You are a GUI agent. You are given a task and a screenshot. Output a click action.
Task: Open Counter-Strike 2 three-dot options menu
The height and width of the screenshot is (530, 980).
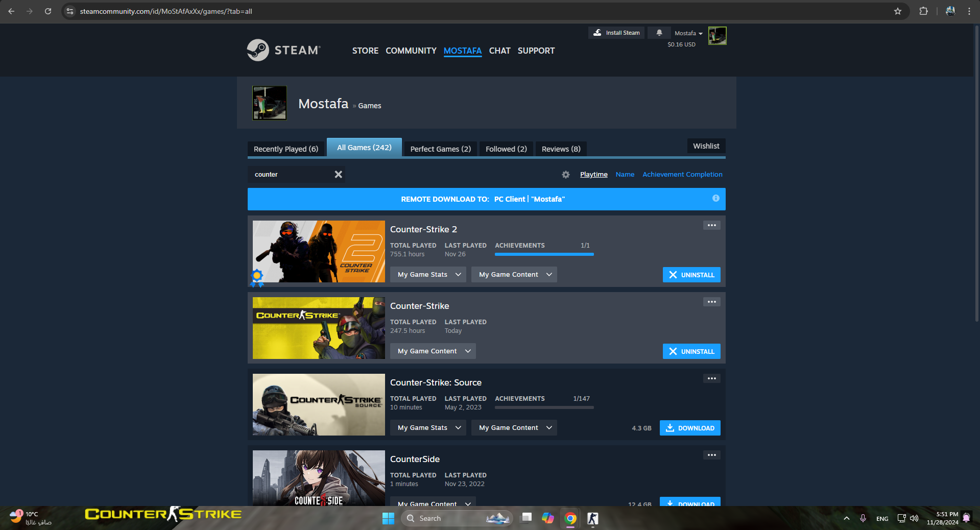tap(711, 225)
